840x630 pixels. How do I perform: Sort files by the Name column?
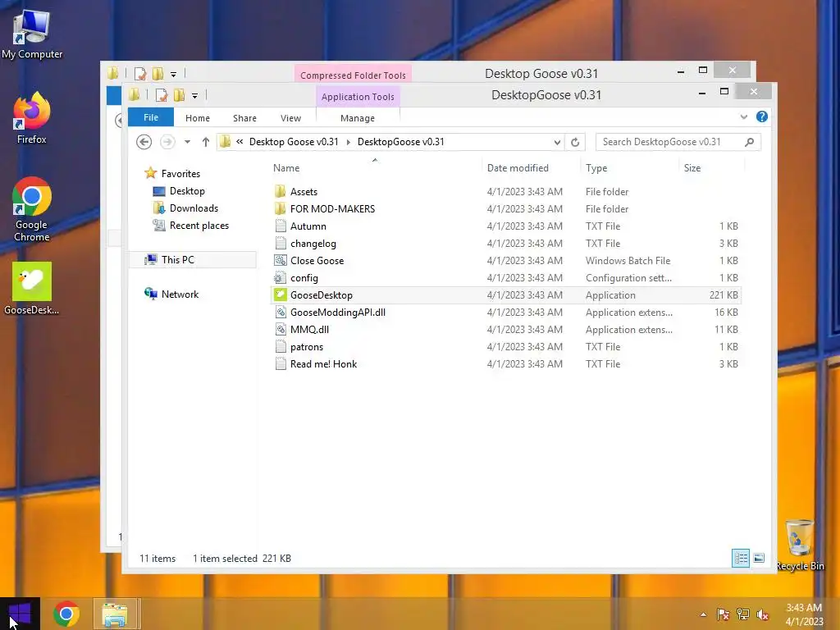click(x=375, y=167)
